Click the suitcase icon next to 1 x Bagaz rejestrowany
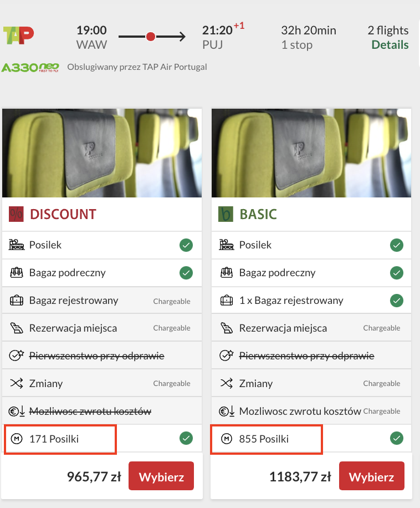The image size is (420, 508). [227, 301]
